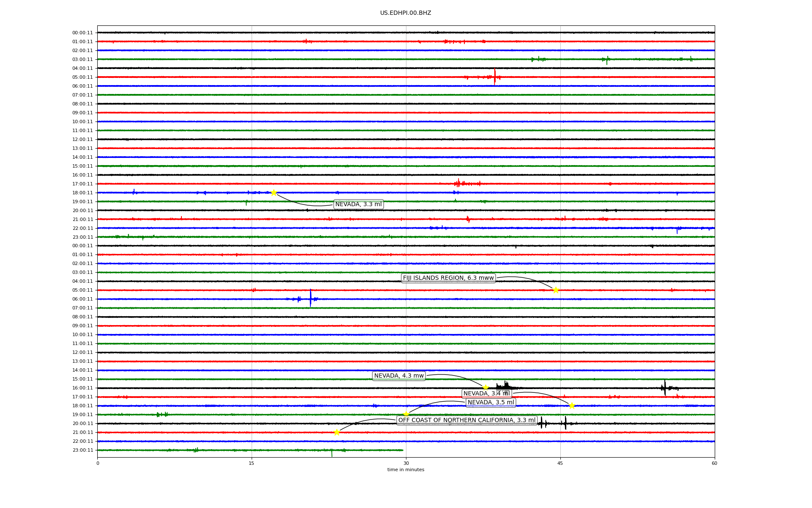Click the yellow star for Nevada 4.3 mw
Screen dimensions: 812x508
point(486,387)
